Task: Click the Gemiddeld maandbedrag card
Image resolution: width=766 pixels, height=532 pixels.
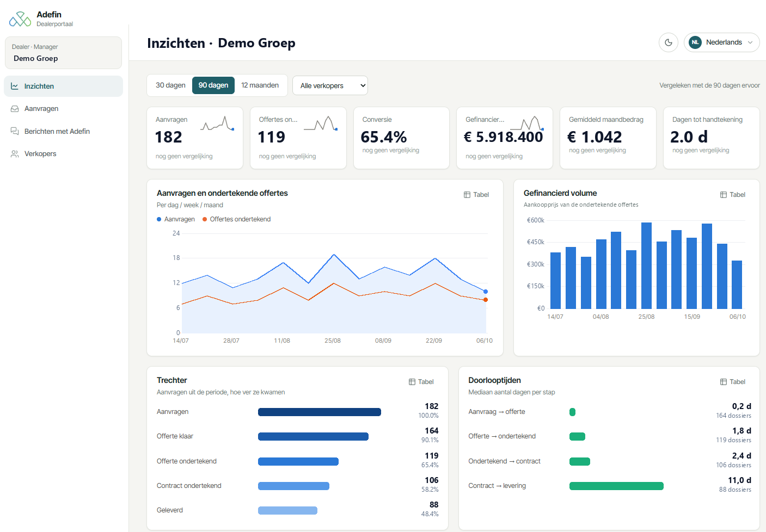Action: click(x=608, y=138)
